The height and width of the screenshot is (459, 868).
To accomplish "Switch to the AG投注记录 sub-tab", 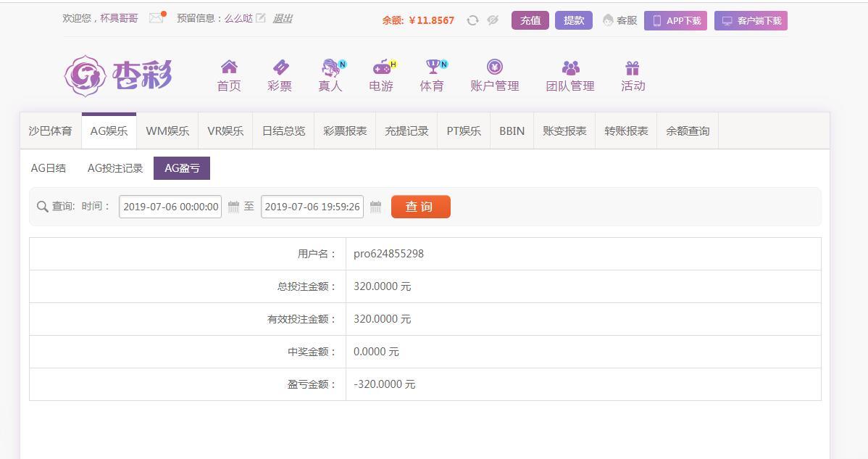I will click(x=115, y=168).
